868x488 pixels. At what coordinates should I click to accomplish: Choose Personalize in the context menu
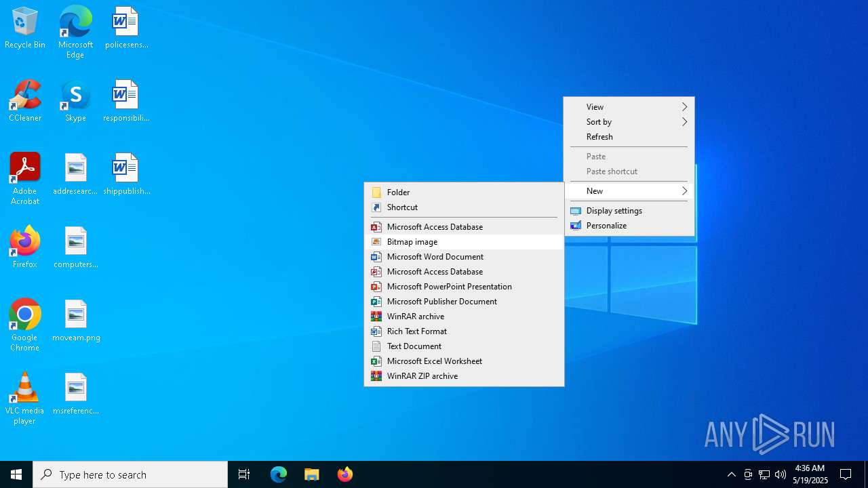[x=629, y=225]
